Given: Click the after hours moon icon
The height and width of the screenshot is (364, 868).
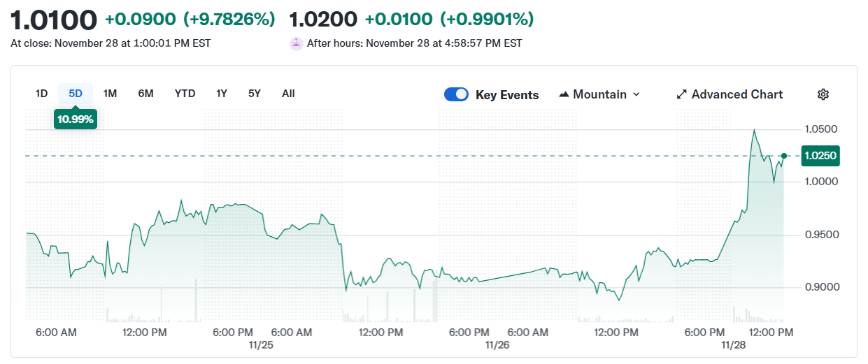Looking at the screenshot, I should coord(296,43).
